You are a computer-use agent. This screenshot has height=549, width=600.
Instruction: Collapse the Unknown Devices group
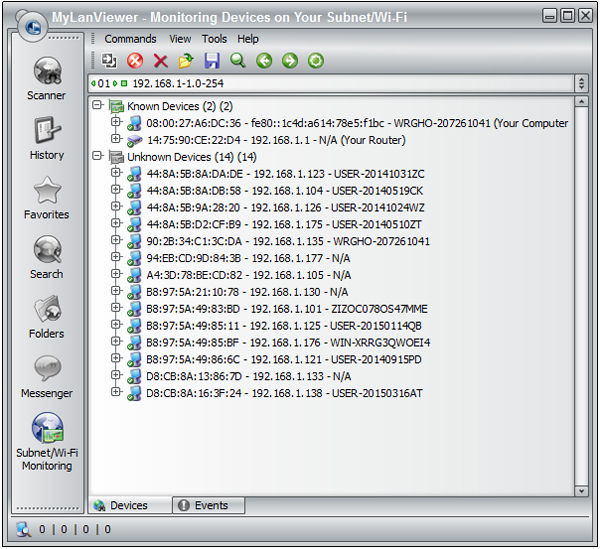pos(98,155)
